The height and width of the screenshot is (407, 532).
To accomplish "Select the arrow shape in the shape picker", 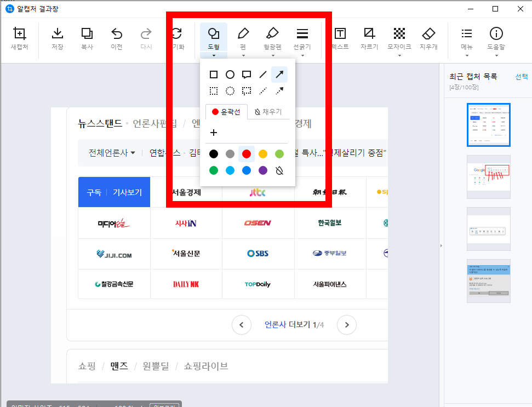I will [x=279, y=74].
